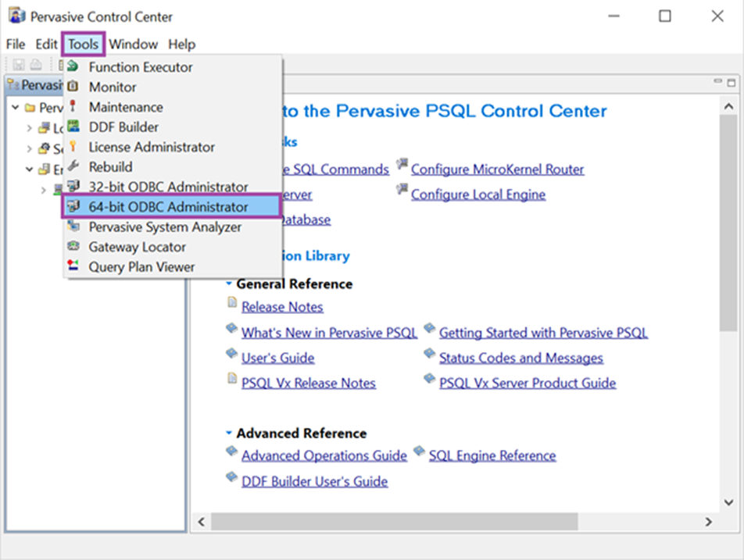Open Query Plan Viewer
The image size is (744, 560).
click(x=173, y=266)
